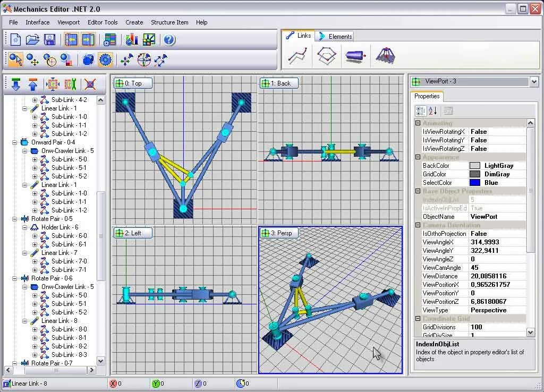
Task: Click the 2: Left viewport label button
Action: (133, 233)
